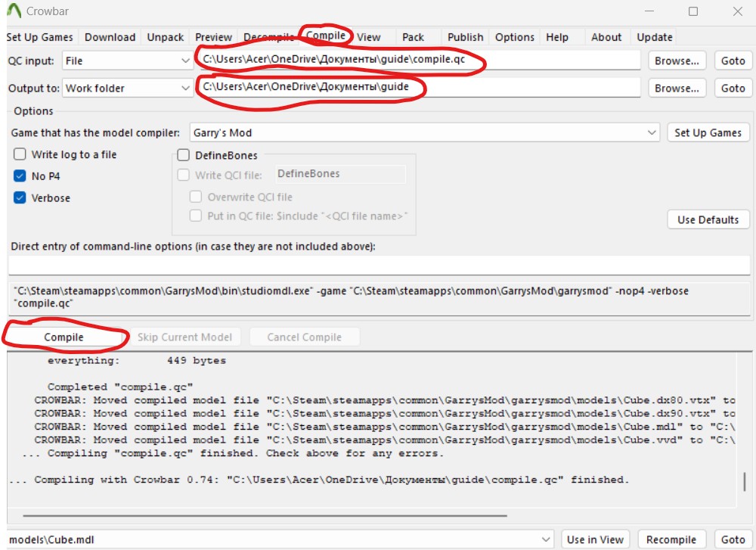Click the QC input path field
This screenshot has height=550, width=756.
click(420, 60)
